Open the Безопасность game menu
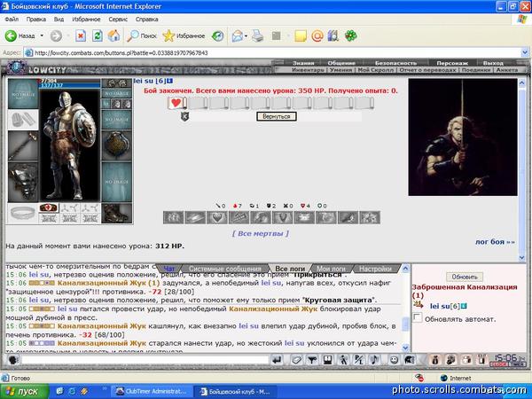Screen dimensions: 532x399 click(x=395, y=63)
